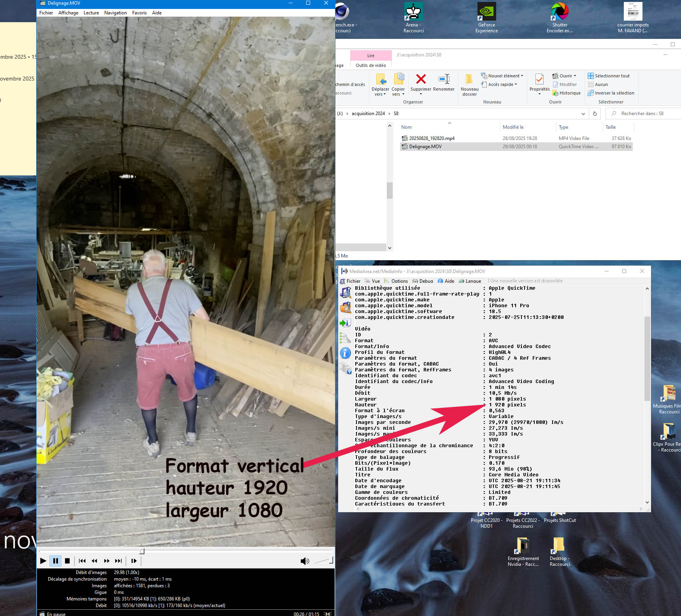Click the red Supprimer delete icon
This screenshot has width=681, height=616.
point(421,79)
